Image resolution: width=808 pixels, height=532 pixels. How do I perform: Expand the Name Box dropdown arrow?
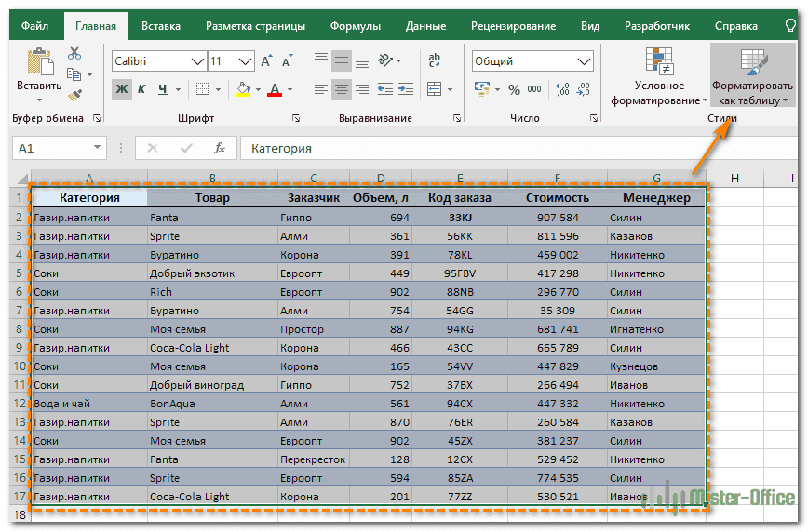[98, 148]
